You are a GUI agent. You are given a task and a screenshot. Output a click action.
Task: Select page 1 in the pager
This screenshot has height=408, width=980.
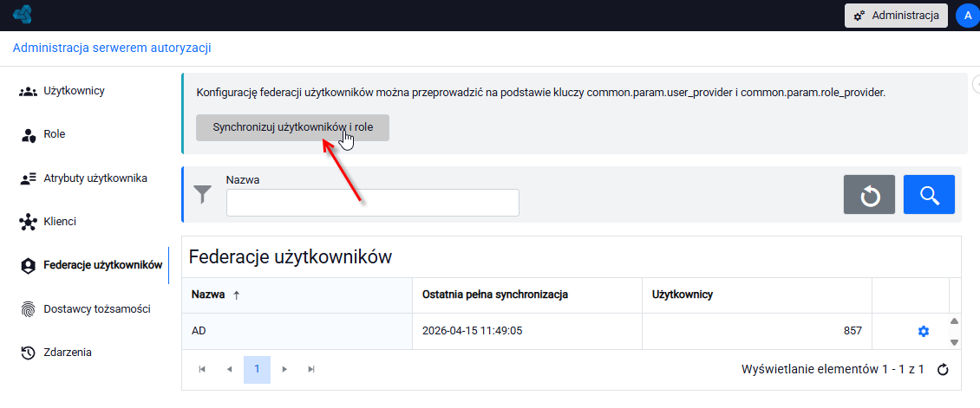257,369
